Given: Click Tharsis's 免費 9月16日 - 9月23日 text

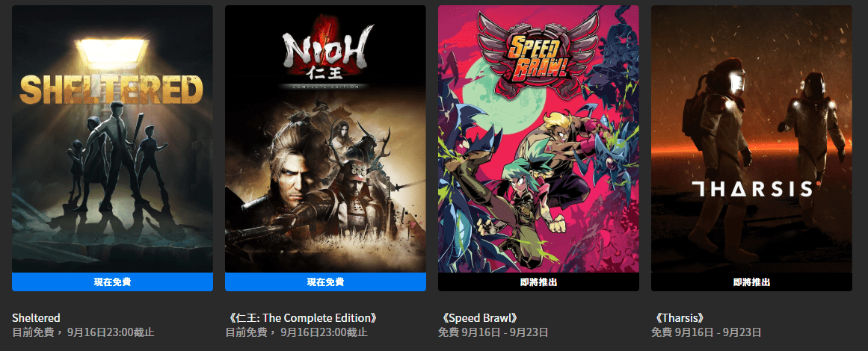Looking at the screenshot, I should [707, 332].
